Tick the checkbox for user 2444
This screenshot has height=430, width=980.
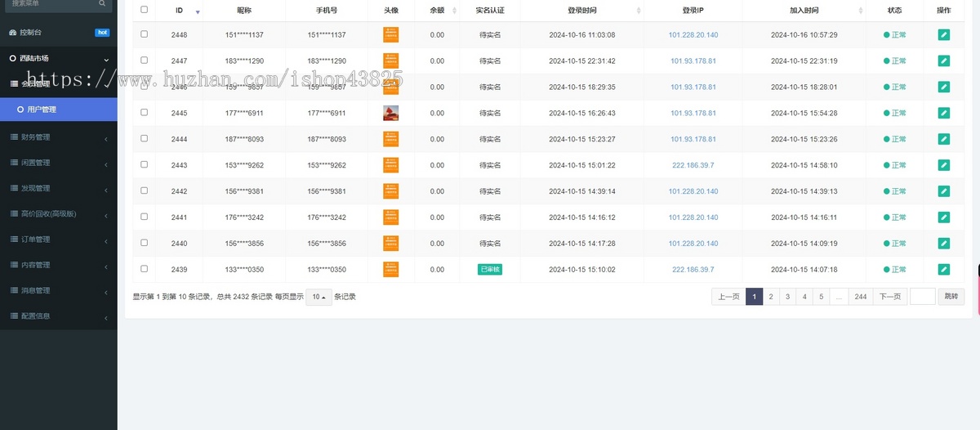(145, 138)
